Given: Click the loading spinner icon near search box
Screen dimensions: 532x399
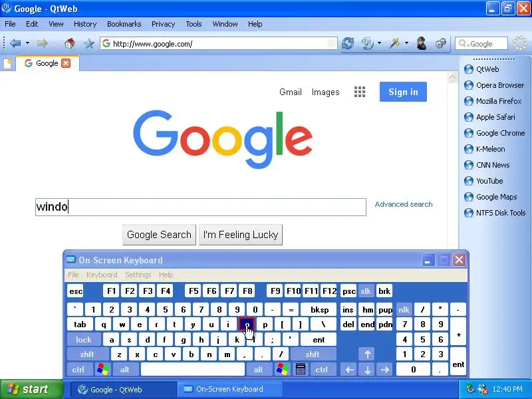Looking at the screenshot, I should 520,43.
